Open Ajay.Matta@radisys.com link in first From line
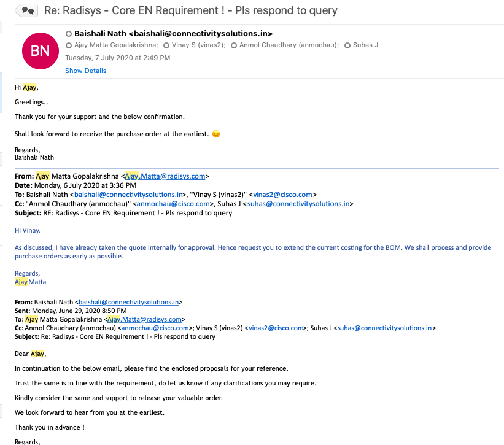504x445 pixels. point(165,176)
